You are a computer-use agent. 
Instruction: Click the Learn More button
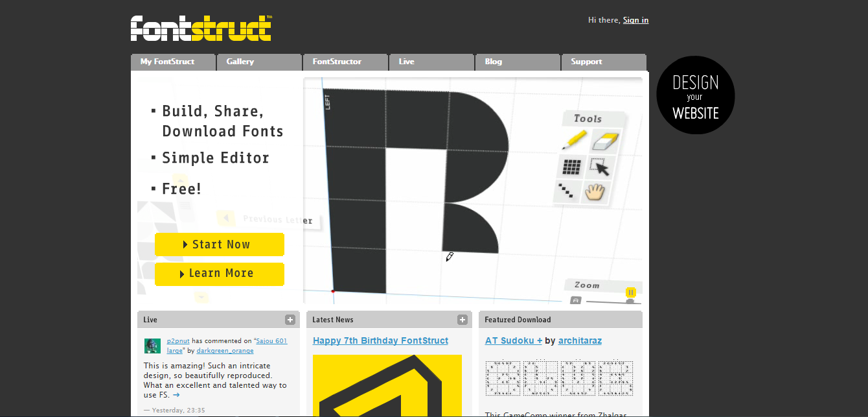[x=220, y=274]
